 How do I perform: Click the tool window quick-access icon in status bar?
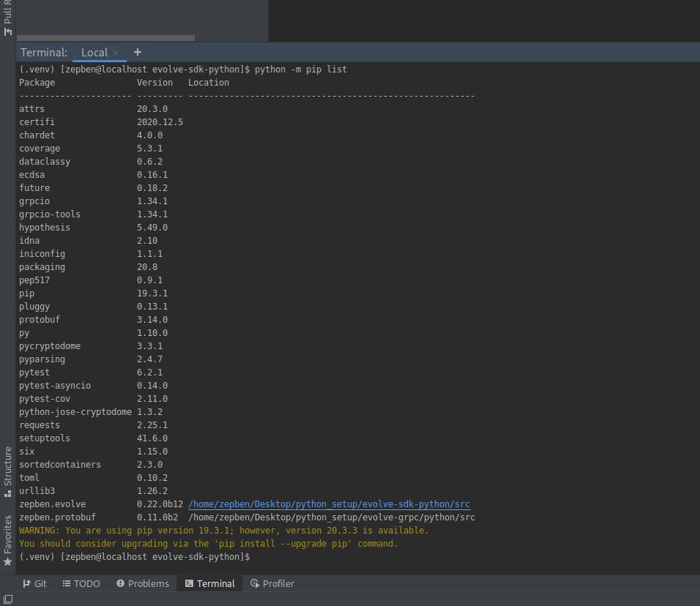tap(7, 599)
